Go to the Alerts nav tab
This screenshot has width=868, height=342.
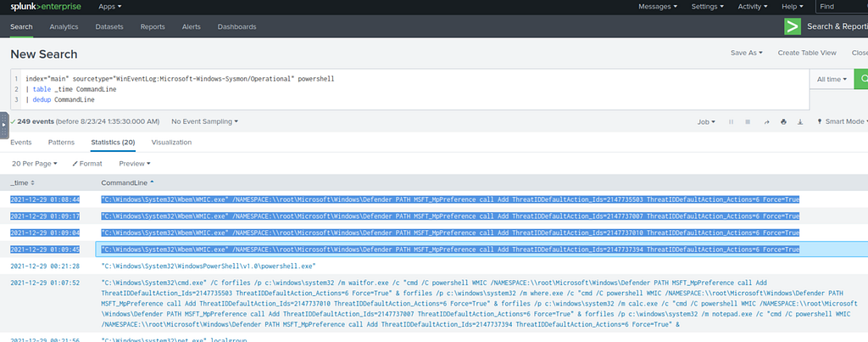coord(191,26)
